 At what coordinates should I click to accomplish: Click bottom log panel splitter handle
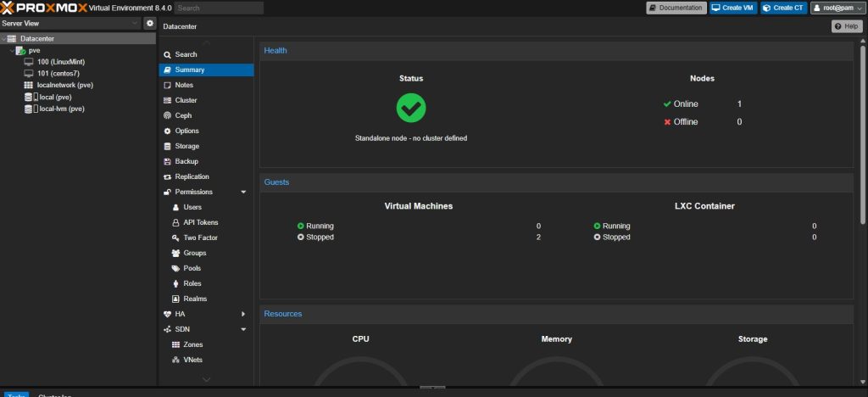click(433, 388)
